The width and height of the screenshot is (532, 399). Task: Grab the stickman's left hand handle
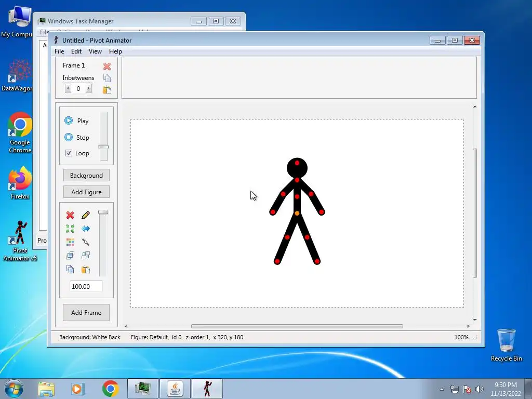tap(272, 212)
